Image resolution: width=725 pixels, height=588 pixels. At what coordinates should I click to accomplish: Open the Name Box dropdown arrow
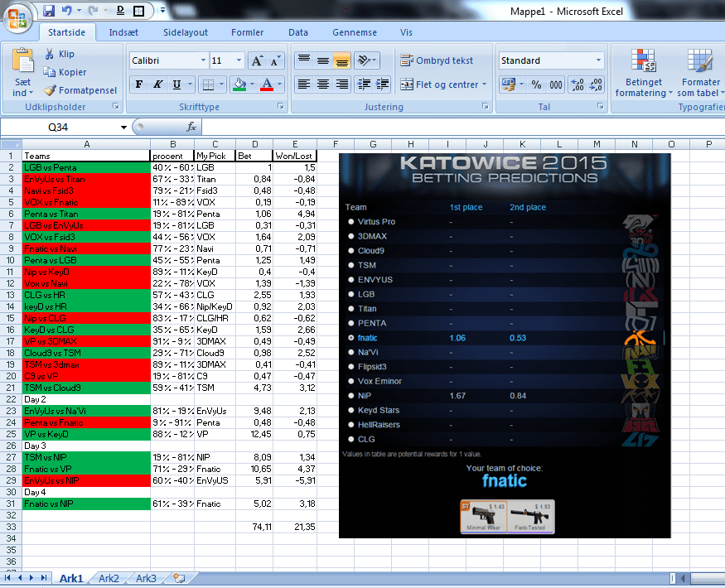coord(123,127)
